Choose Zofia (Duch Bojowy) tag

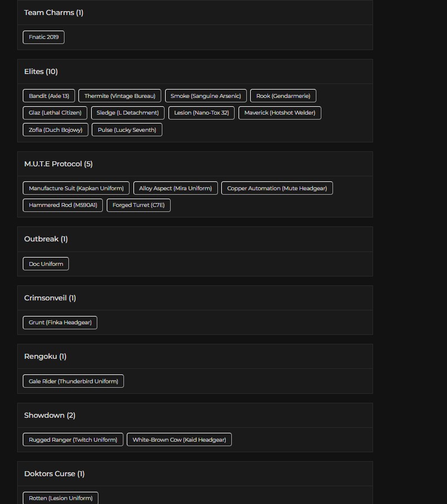coord(56,130)
